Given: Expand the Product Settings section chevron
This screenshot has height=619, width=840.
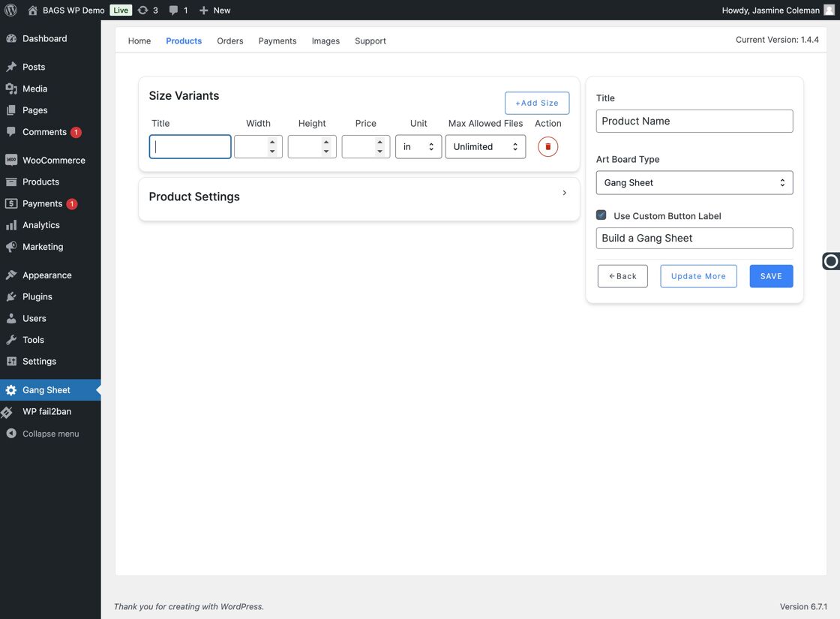Looking at the screenshot, I should click(x=564, y=193).
